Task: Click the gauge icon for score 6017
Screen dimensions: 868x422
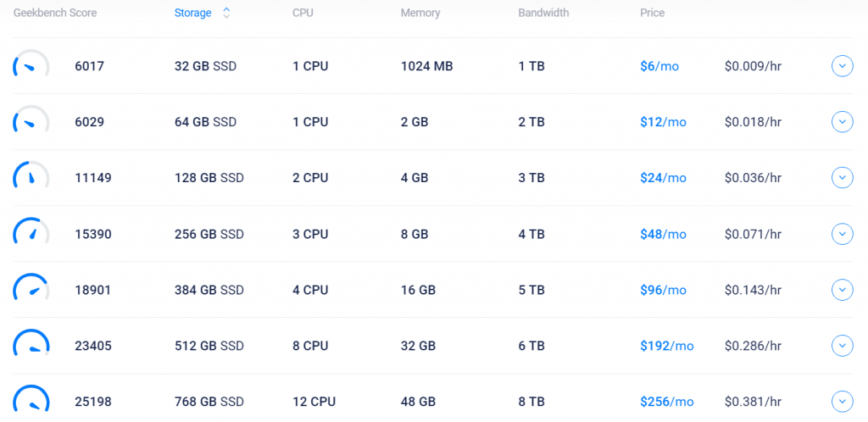Action: click(x=31, y=66)
